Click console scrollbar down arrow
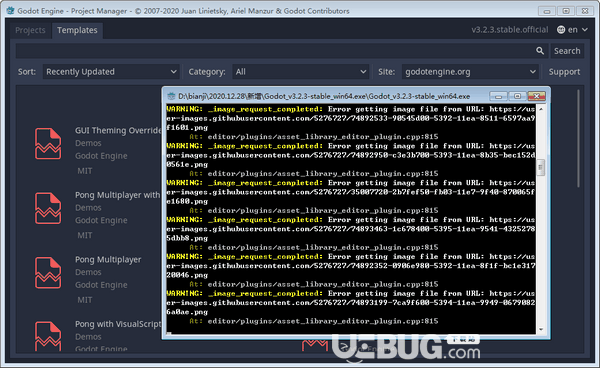 541,329
